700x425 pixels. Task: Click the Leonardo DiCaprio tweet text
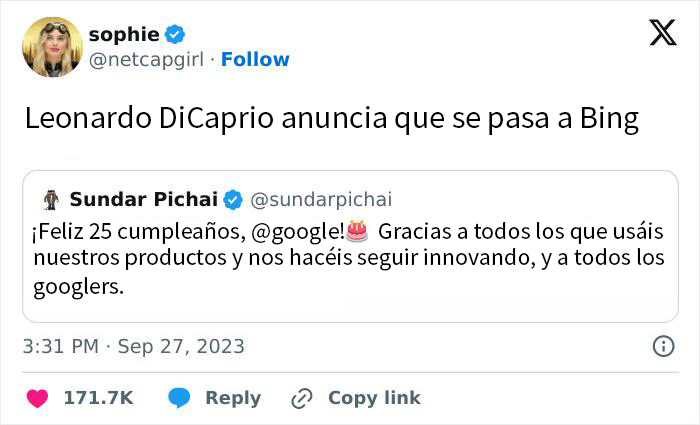click(331, 119)
